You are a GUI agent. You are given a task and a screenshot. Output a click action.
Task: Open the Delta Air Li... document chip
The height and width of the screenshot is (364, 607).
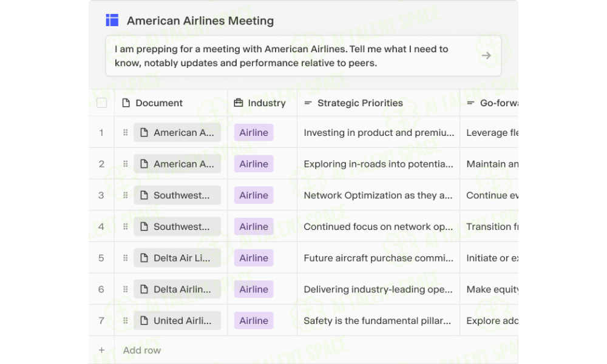pyautogui.click(x=177, y=258)
